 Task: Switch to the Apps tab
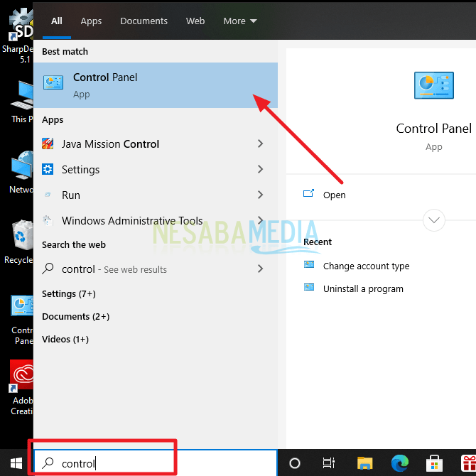91,21
